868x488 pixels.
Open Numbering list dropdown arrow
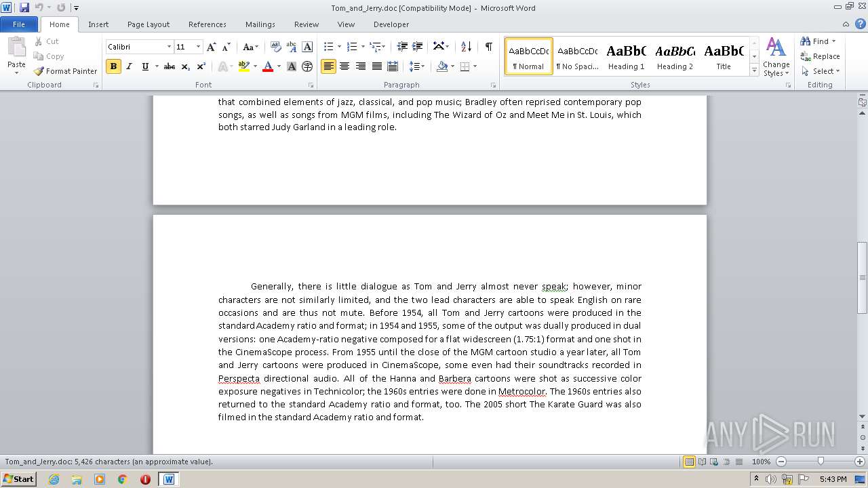(363, 47)
